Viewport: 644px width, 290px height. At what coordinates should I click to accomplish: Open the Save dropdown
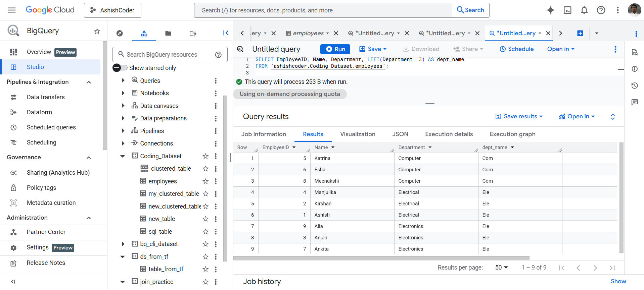click(373, 49)
